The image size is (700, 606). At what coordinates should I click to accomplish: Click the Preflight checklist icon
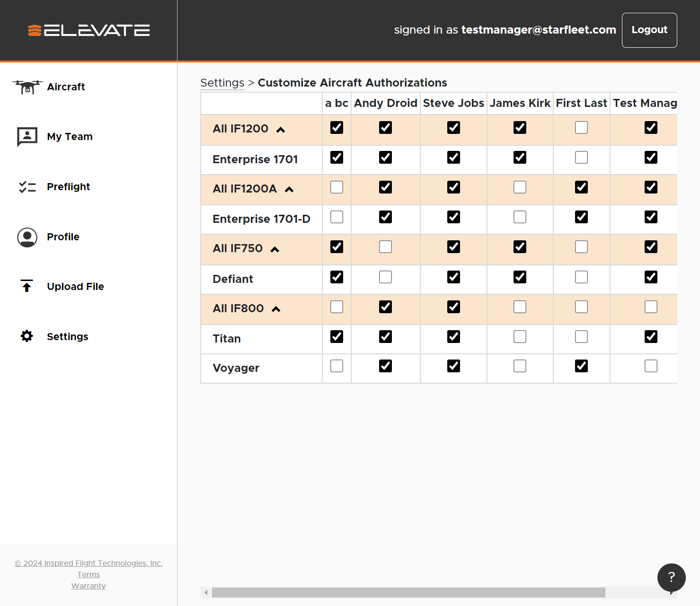click(x=27, y=187)
